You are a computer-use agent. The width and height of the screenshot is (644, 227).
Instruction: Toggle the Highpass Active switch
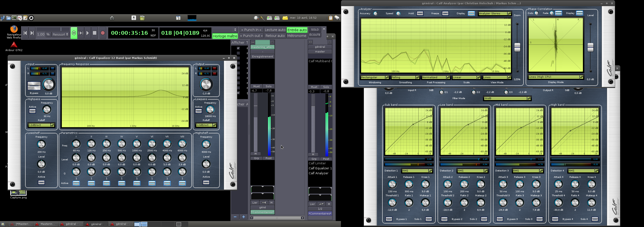[32, 111]
